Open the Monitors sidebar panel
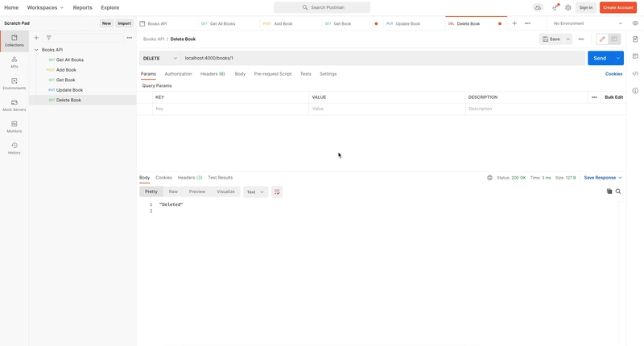644x346 pixels. [x=14, y=127]
